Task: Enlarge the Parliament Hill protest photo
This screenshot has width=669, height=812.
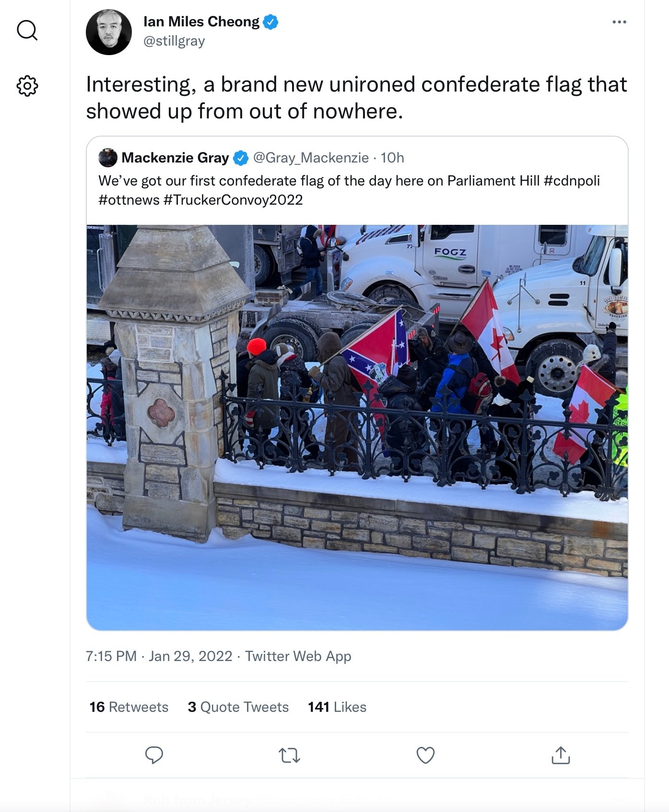Action: [x=357, y=428]
